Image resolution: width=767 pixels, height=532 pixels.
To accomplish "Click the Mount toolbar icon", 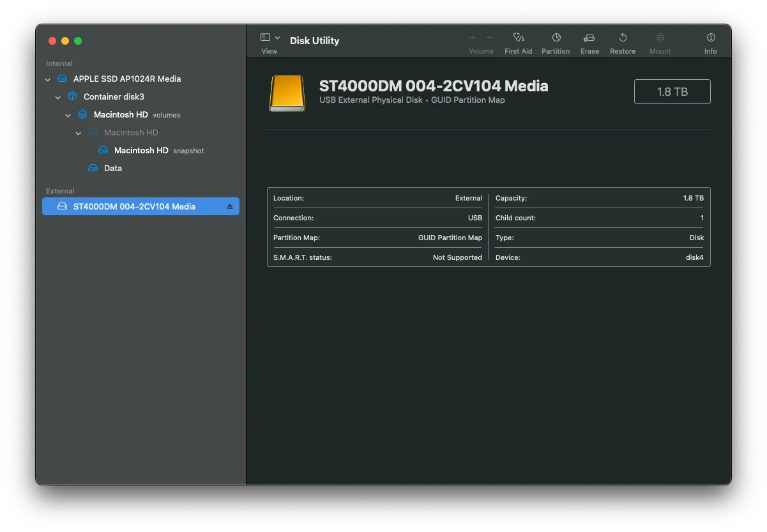I will [660, 38].
